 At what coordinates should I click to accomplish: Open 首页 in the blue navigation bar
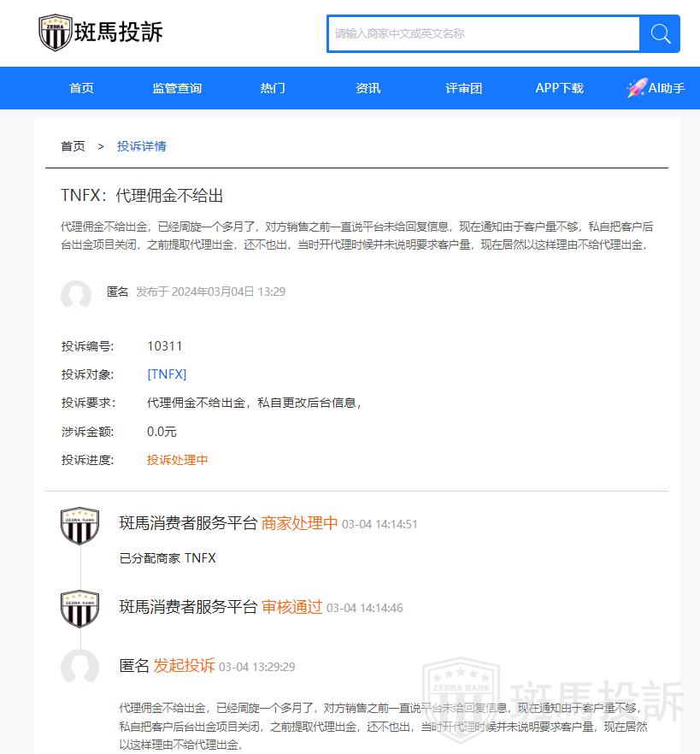point(81,88)
